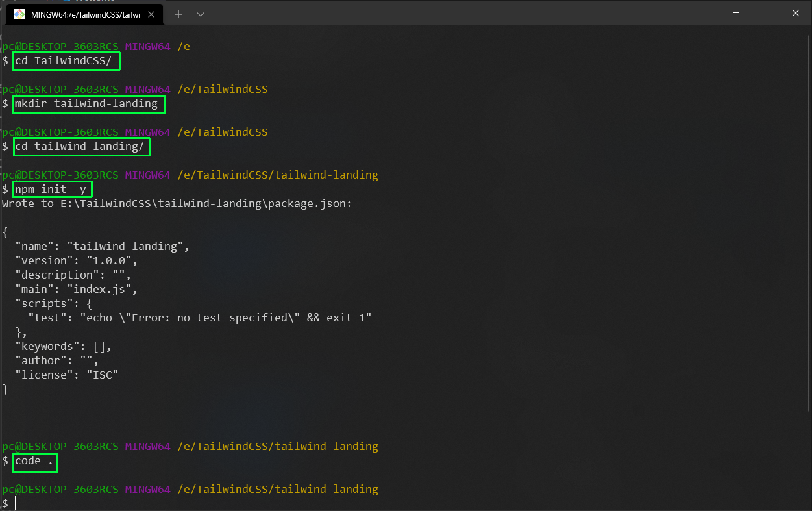Click the 'Wrote to E:\TailwindCSS\tailwind-landing\package.json:' line
This screenshot has height=511, width=812.
coord(177,204)
